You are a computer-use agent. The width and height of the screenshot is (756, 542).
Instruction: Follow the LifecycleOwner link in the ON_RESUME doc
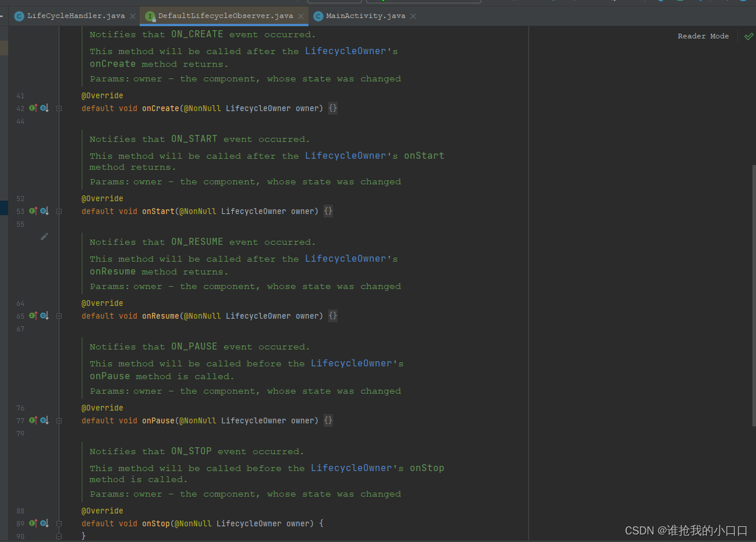tap(346, 259)
